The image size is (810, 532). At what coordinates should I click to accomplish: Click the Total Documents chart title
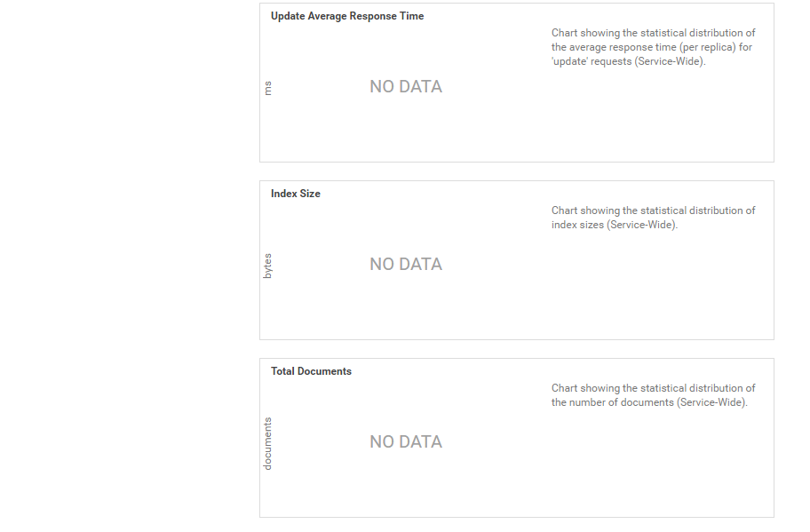(311, 371)
